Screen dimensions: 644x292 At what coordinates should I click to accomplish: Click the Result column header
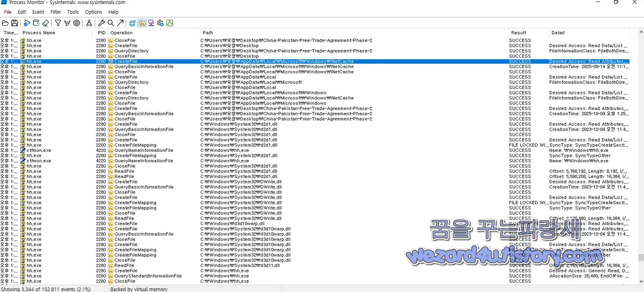coord(529,33)
